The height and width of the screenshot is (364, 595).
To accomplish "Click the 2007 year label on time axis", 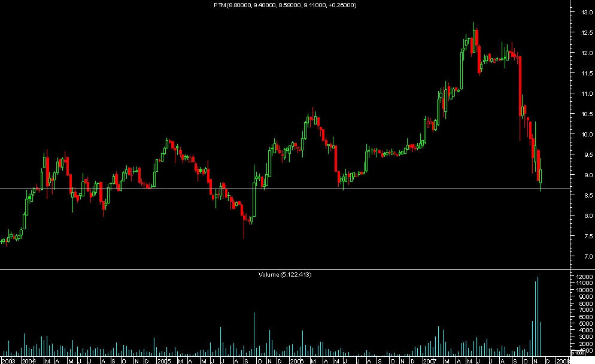I will coord(430,361).
